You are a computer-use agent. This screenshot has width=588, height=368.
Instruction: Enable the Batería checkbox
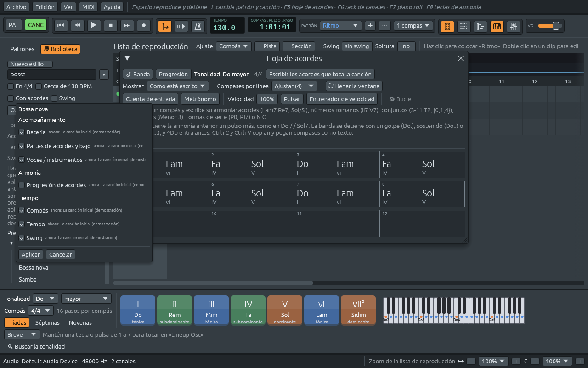(22, 132)
